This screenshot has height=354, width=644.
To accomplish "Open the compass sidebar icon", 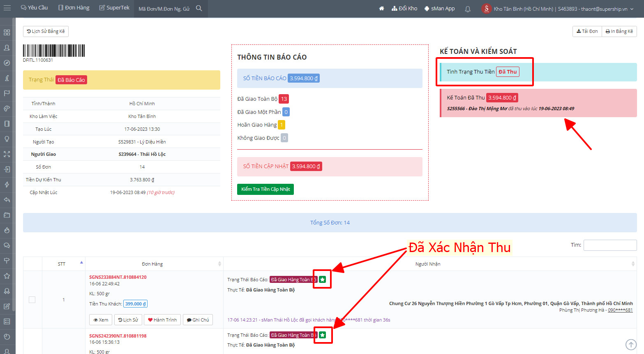I will pyautogui.click(x=7, y=63).
